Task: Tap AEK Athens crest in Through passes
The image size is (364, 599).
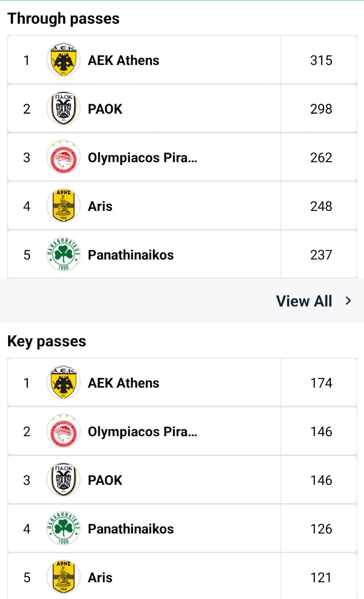Action: coord(63,60)
